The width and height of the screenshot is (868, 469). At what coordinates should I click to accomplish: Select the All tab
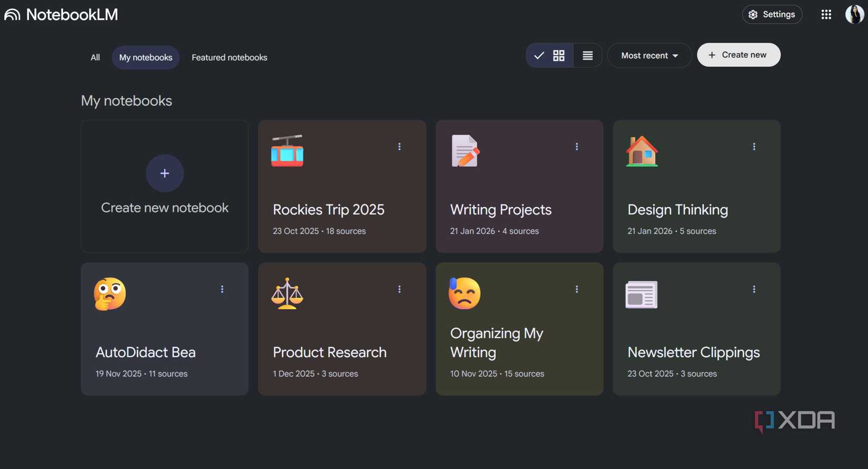click(95, 57)
